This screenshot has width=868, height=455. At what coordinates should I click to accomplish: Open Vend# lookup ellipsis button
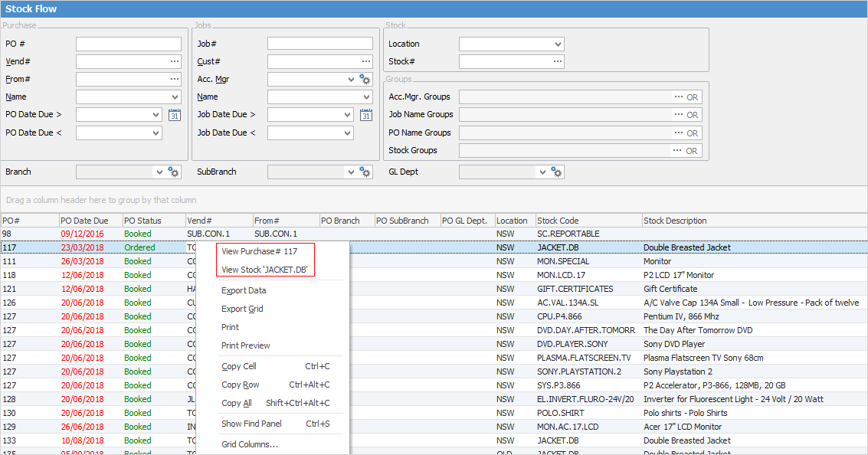point(175,61)
